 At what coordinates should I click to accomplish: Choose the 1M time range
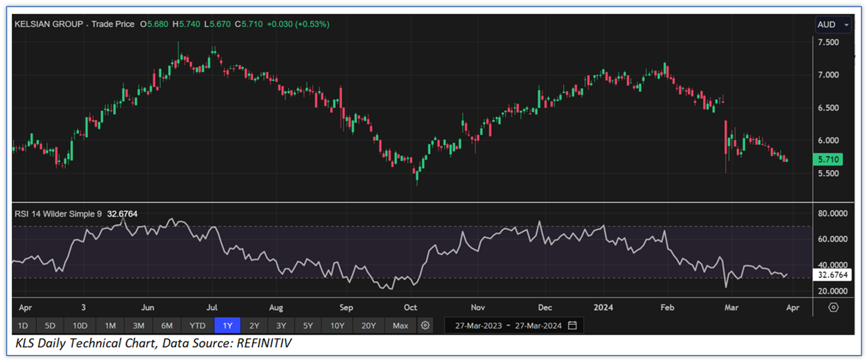click(110, 326)
